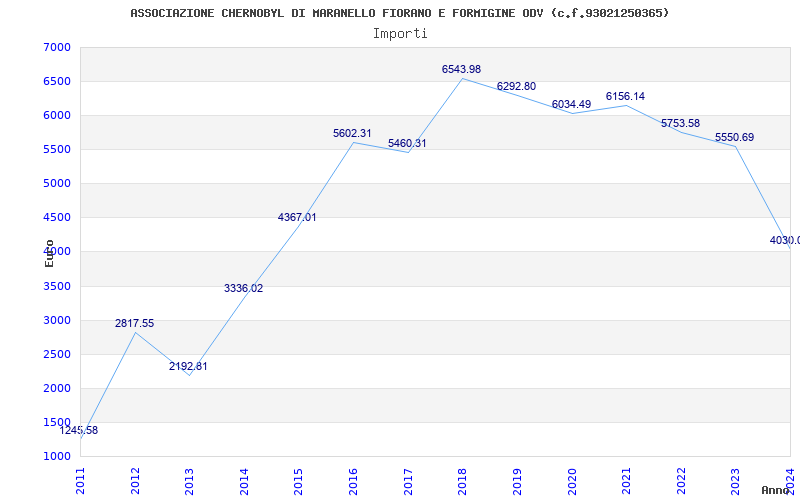
Task: Select the data label 2817.55
Action: coord(134,323)
